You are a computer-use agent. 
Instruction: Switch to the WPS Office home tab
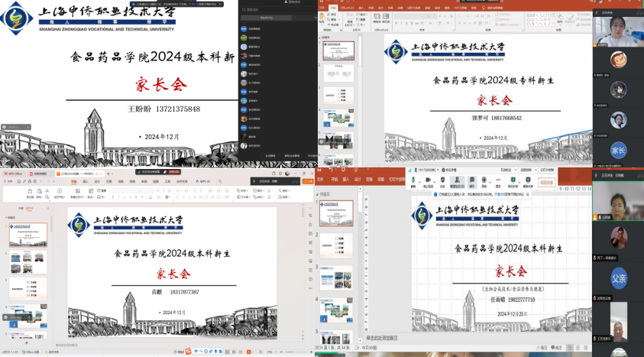(13, 174)
